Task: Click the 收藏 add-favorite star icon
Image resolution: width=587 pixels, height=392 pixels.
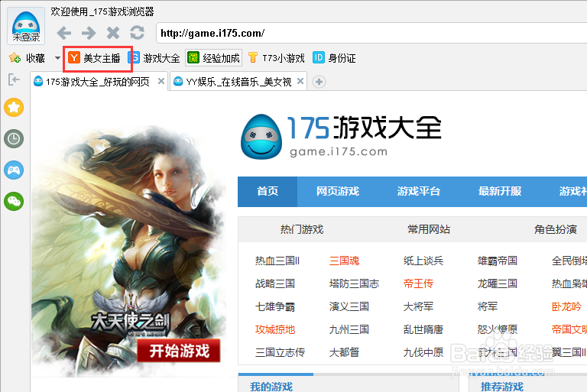Action: (x=15, y=57)
